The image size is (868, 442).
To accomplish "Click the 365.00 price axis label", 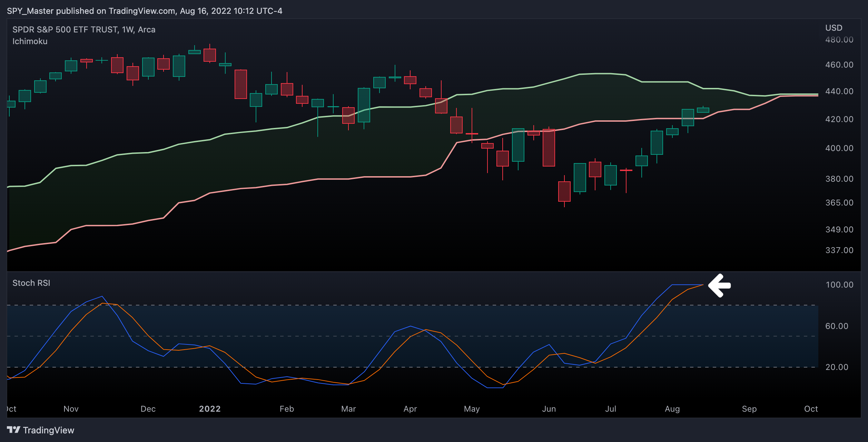I will [839, 203].
